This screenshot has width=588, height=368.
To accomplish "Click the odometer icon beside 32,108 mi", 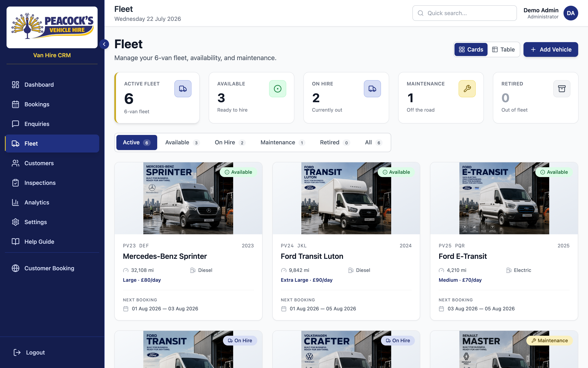I will [126, 270].
